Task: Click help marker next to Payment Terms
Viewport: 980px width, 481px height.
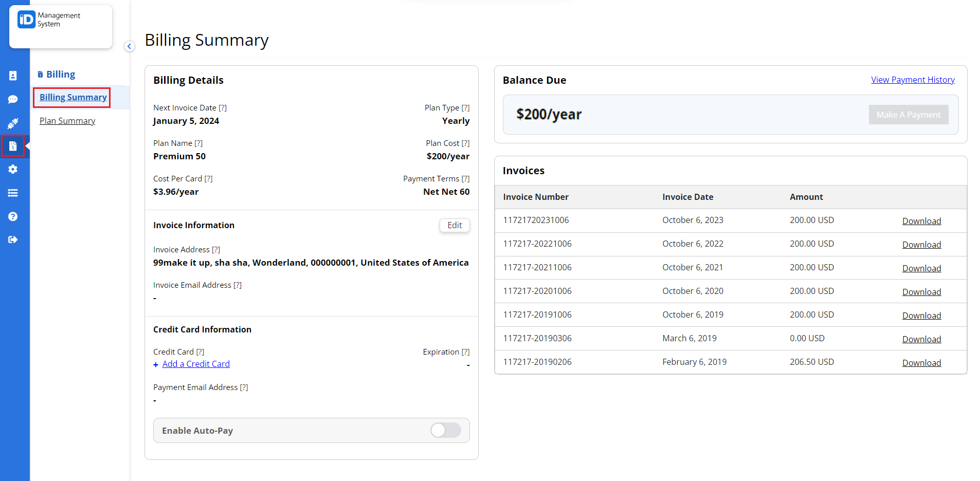Action: [x=465, y=179]
